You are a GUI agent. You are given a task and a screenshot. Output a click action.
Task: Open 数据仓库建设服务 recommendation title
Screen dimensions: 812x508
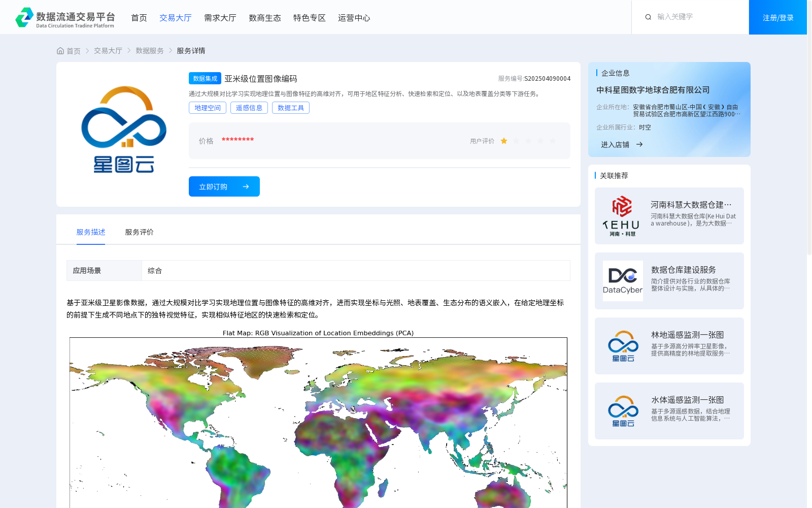pos(684,270)
